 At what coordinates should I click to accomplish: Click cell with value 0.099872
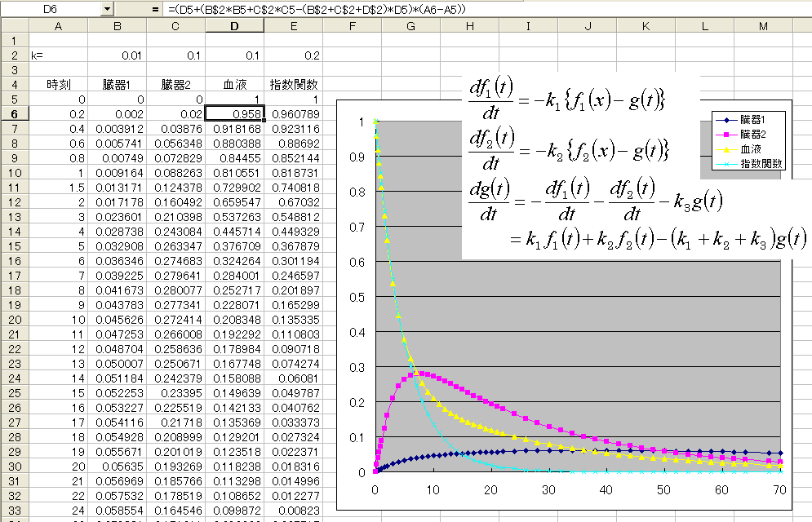tap(234, 511)
